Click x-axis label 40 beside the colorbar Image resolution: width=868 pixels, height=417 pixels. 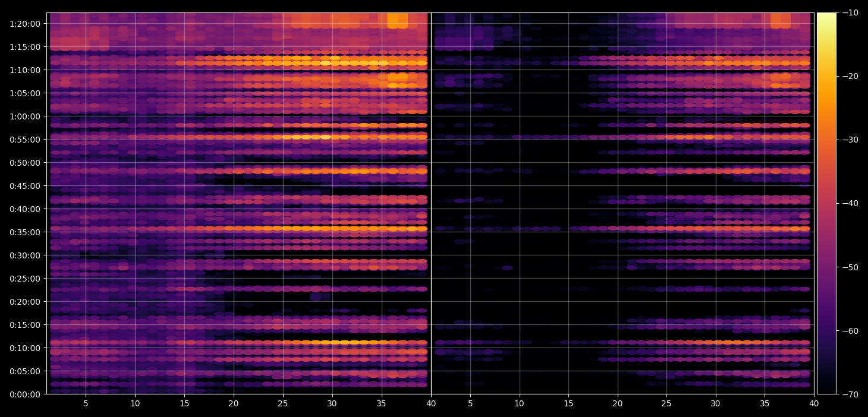(814, 404)
